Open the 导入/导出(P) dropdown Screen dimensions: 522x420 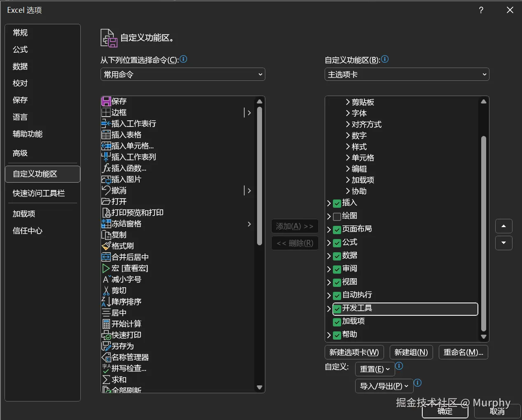point(384,386)
